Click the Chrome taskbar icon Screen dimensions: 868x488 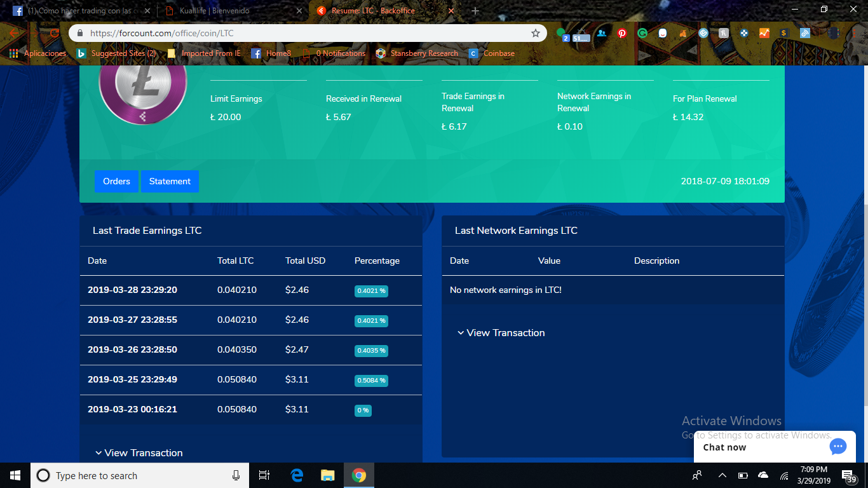coord(359,475)
